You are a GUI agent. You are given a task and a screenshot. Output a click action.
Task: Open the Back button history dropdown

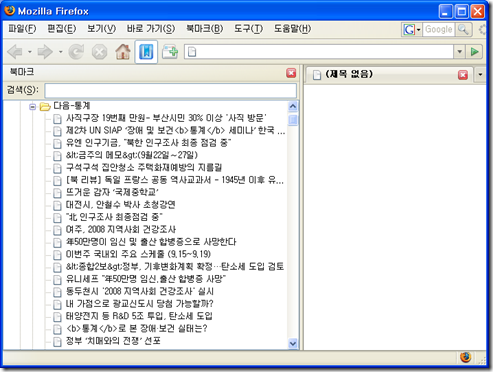[30, 52]
